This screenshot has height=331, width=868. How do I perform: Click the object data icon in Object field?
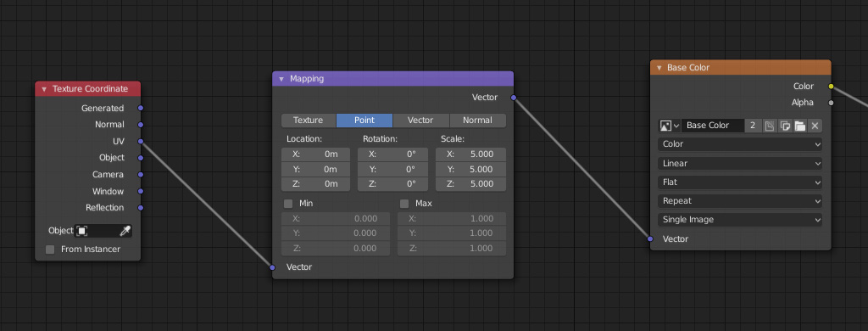82,231
